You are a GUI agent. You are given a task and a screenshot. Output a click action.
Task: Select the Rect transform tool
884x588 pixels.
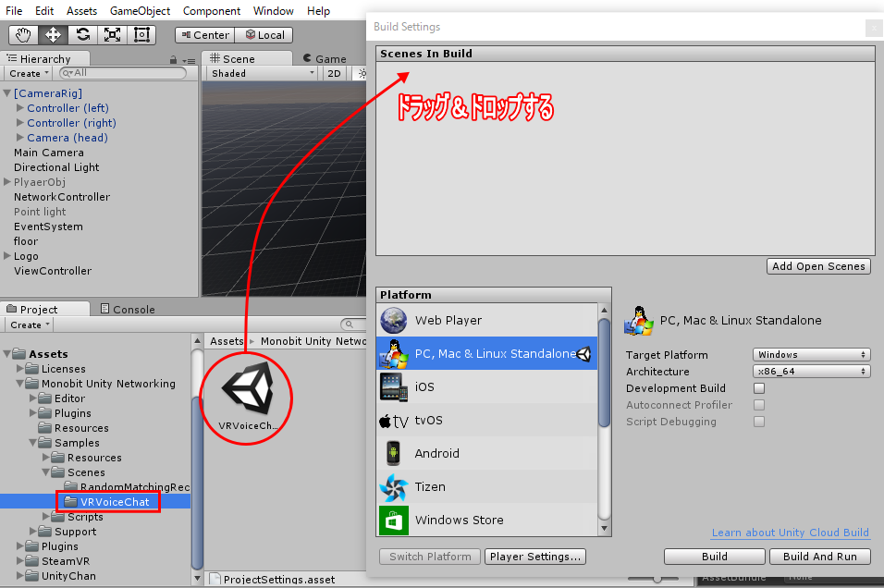coord(141,35)
